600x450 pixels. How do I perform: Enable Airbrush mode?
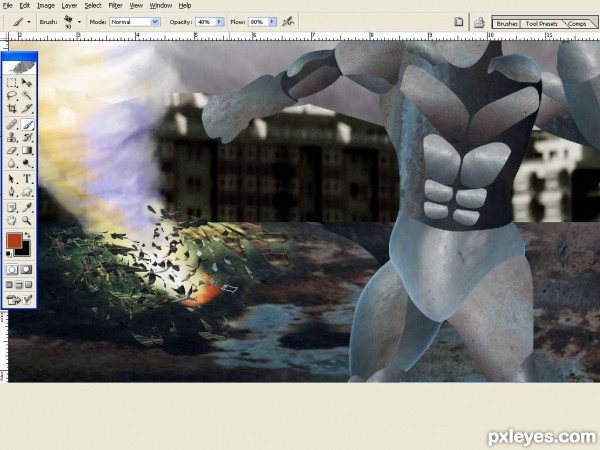click(x=288, y=22)
